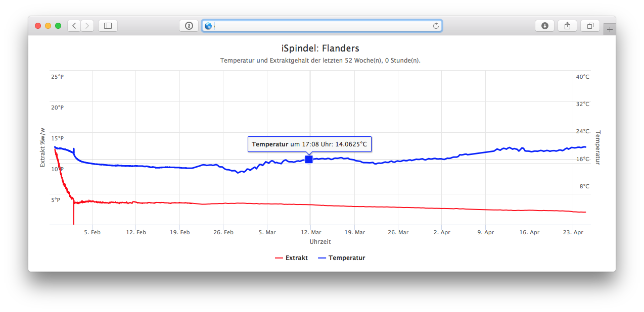Show the Safari sidebar

[x=108, y=26]
